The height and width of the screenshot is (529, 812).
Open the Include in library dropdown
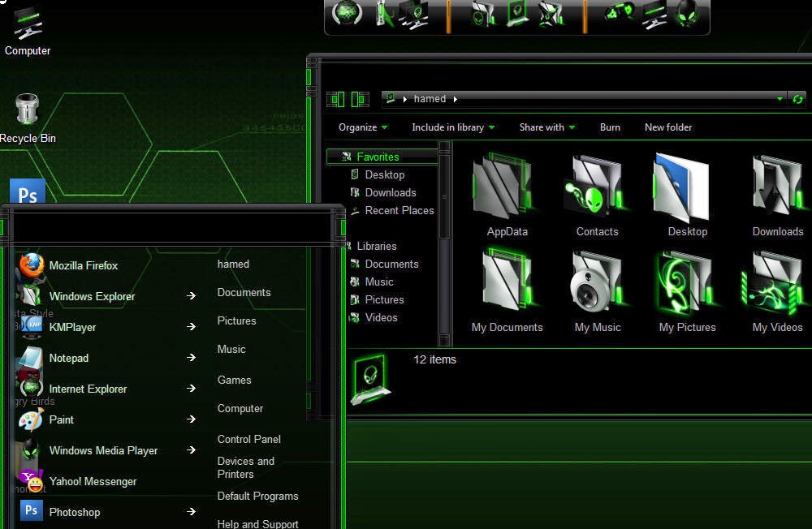click(x=453, y=127)
